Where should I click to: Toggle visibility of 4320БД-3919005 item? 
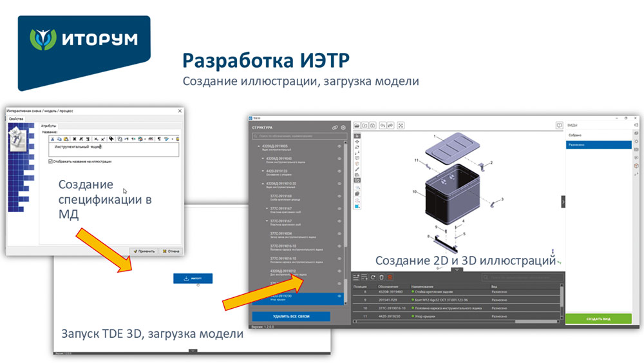(339, 146)
